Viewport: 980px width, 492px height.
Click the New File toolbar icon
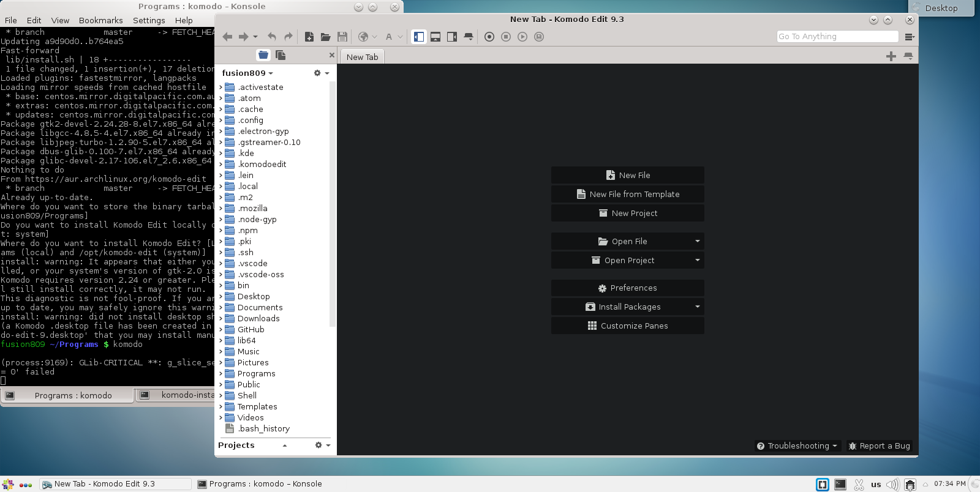pos(309,37)
